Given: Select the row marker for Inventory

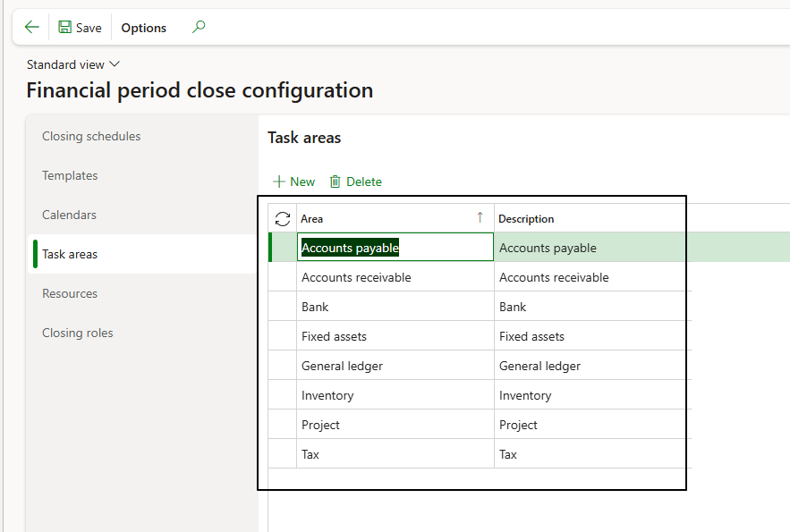Looking at the screenshot, I should (283, 395).
